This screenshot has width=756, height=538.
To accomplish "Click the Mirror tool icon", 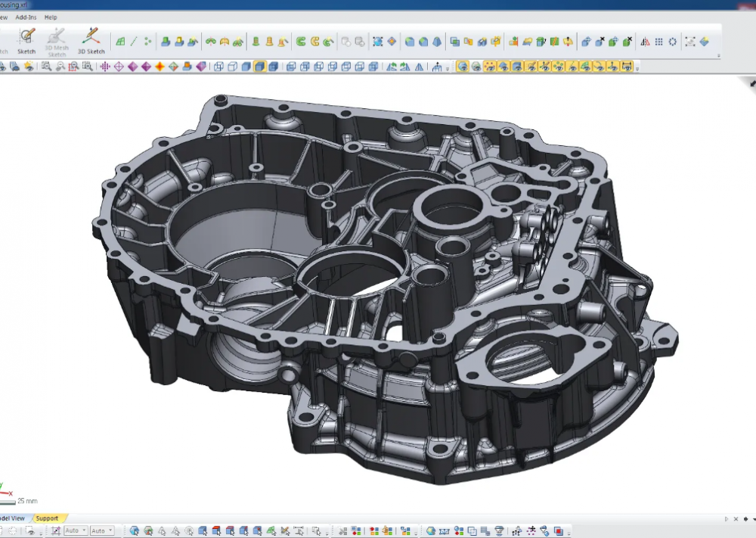I will point(646,42).
